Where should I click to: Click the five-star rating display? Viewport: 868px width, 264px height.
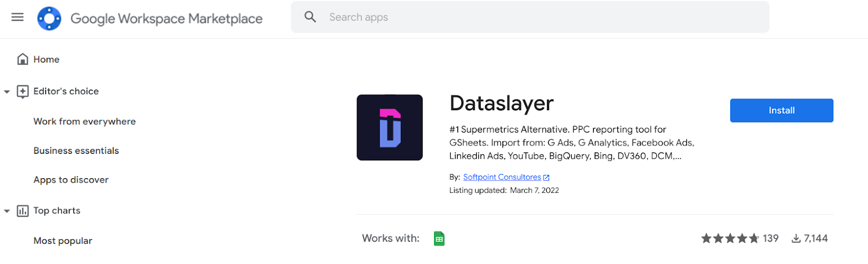point(730,238)
